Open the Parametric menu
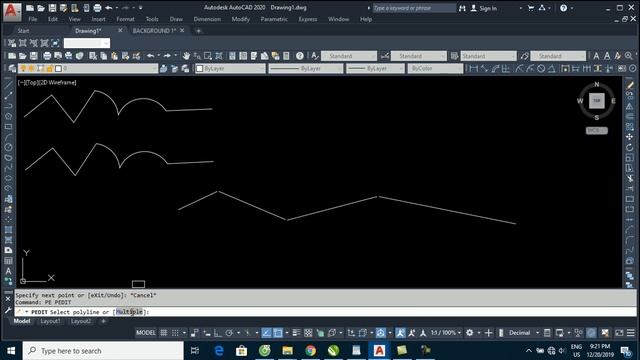The width and height of the screenshot is (640, 360). [x=274, y=19]
